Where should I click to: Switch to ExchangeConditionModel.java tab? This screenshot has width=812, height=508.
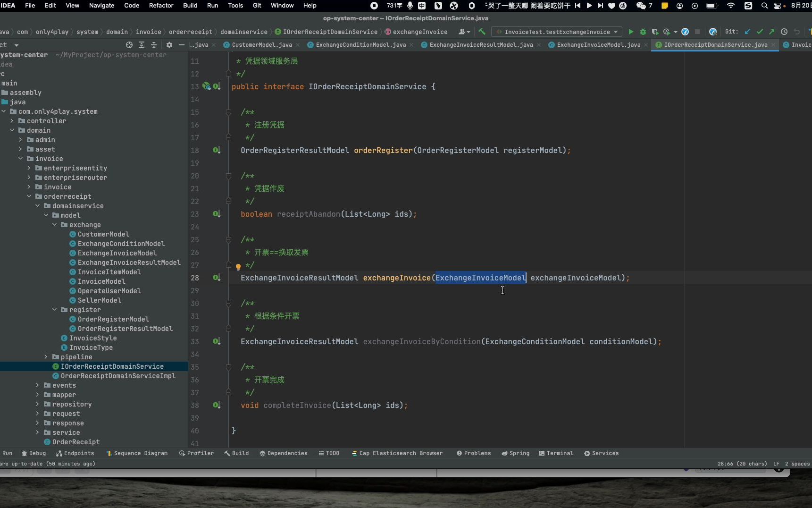[360, 45]
